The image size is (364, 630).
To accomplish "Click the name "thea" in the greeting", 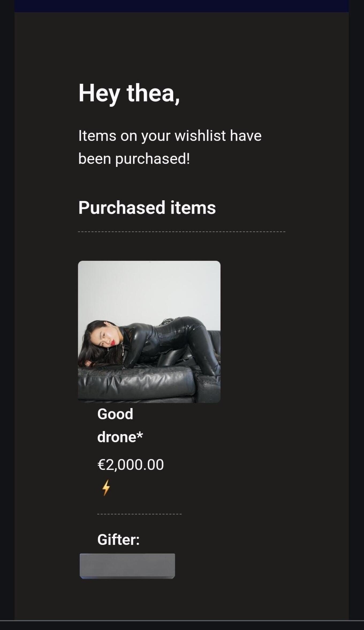I will tap(153, 93).
